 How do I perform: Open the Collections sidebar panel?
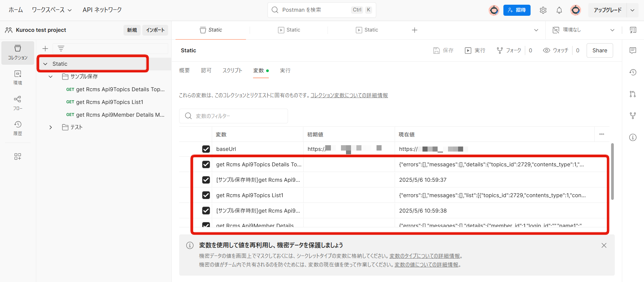tap(18, 53)
